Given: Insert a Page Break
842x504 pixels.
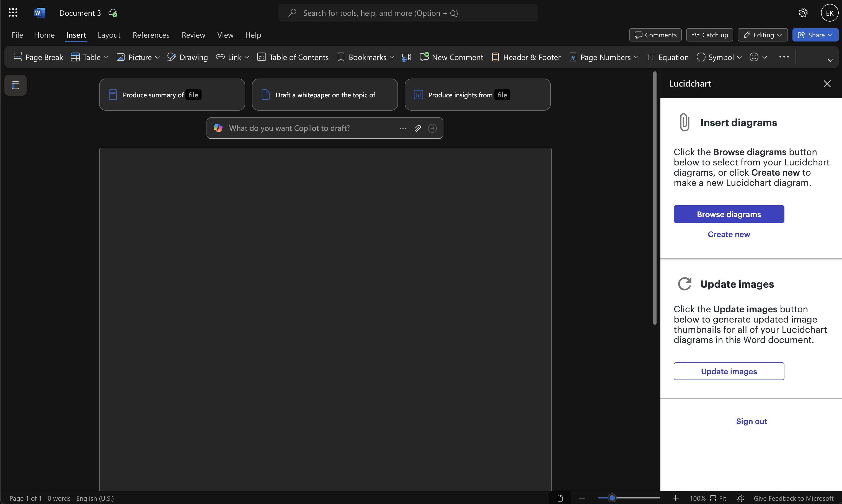Looking at the screenshot, I should click(x=38, y=57).
